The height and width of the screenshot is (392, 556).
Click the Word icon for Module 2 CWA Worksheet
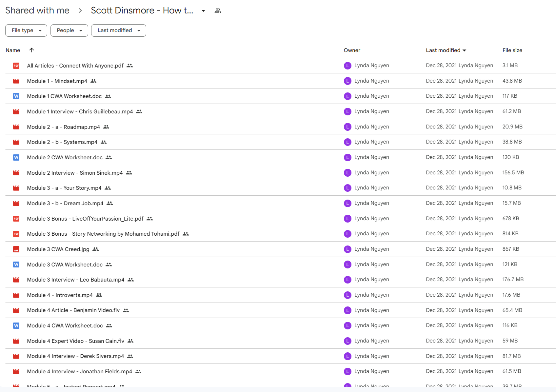click(x=16, y=157)
